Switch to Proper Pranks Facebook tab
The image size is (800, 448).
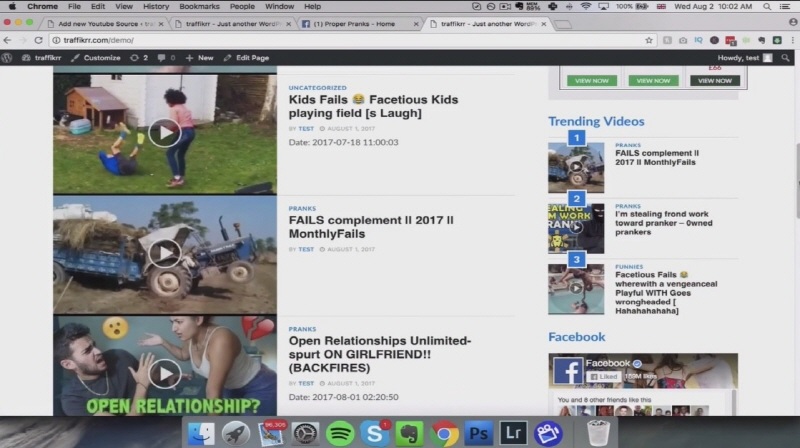359,23
